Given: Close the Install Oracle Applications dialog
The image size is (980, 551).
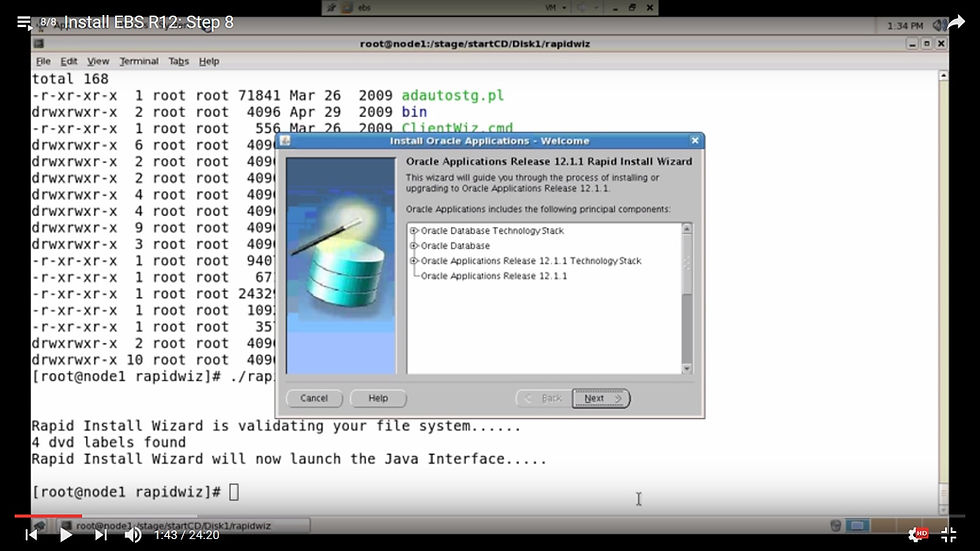Looking at the screenshot, I should (x=695, y=141).
